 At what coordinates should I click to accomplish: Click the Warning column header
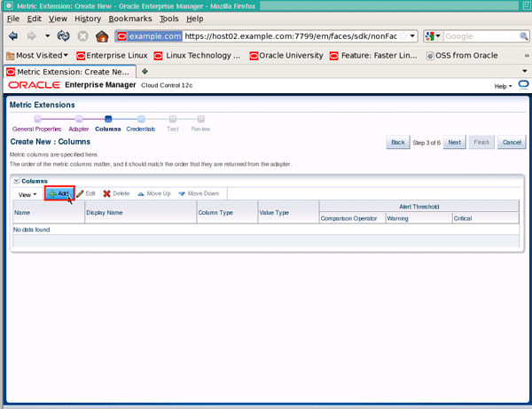[419, 218]
